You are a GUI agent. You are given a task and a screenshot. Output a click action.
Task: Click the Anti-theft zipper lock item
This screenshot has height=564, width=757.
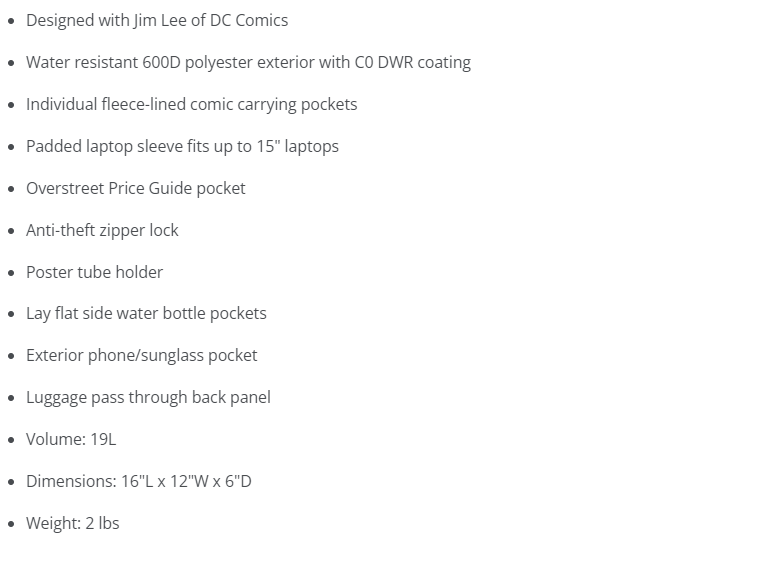coord(102,230)
